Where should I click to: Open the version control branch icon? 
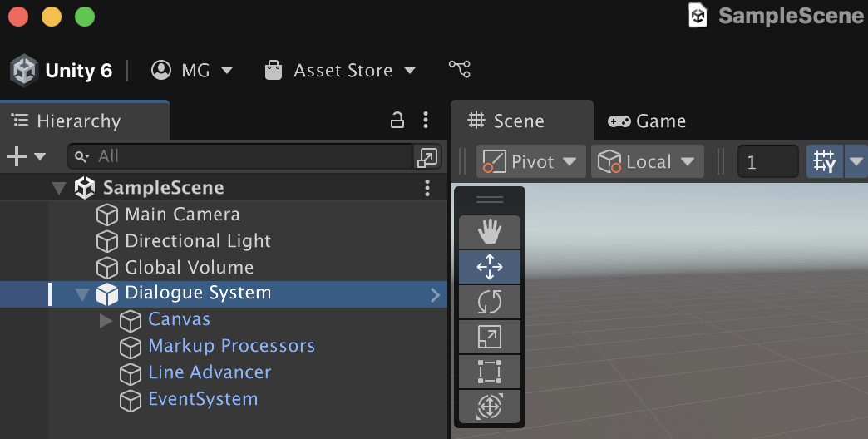tap(460, 69)
